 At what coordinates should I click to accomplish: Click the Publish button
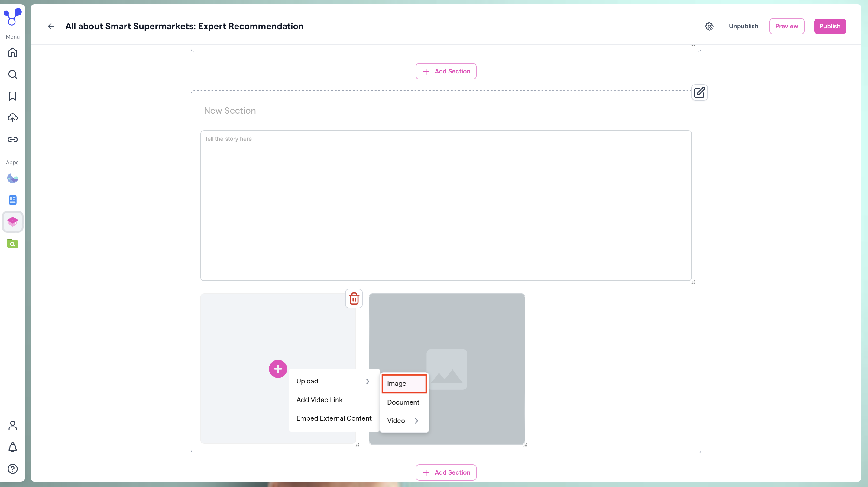coord(830,26)
